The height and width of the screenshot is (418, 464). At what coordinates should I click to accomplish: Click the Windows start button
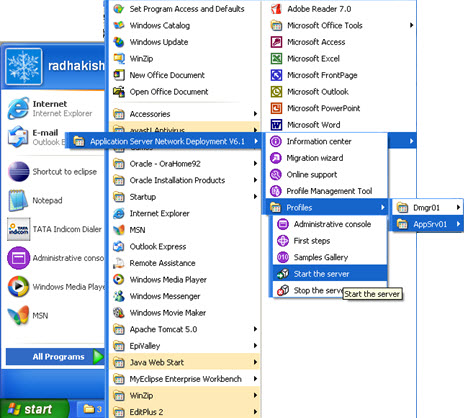pos(33,409)
